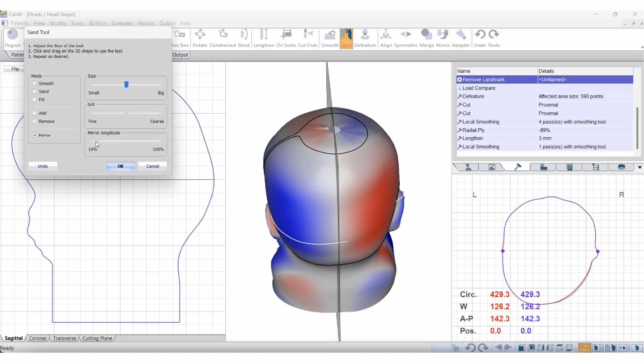The width and height of the screenshot is (644, 363).
Task: Select the Load Compare row in the list
Action: pyautogui.click(x=479, y=88)
